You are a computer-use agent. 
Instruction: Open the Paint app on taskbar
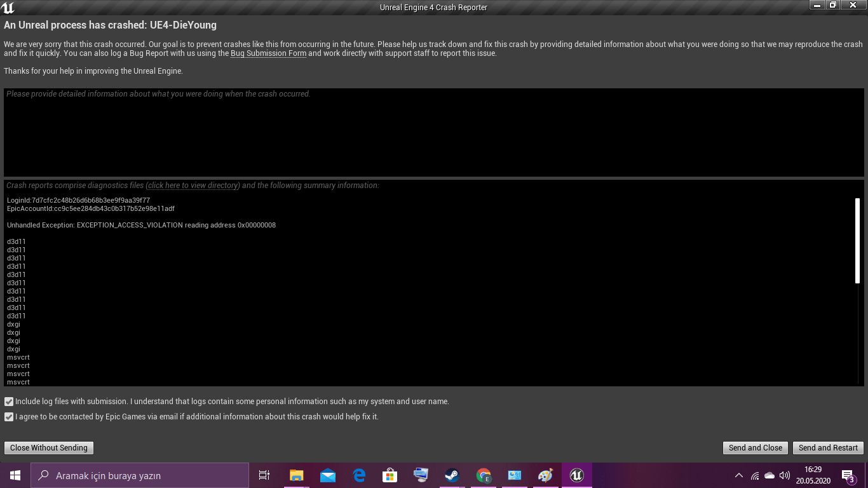point(545,475)
